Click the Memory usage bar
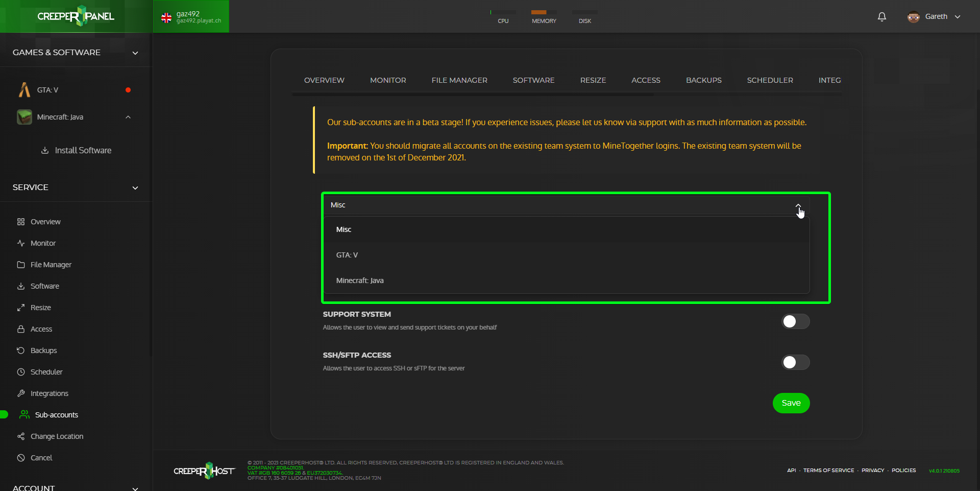 pos(544,12)
